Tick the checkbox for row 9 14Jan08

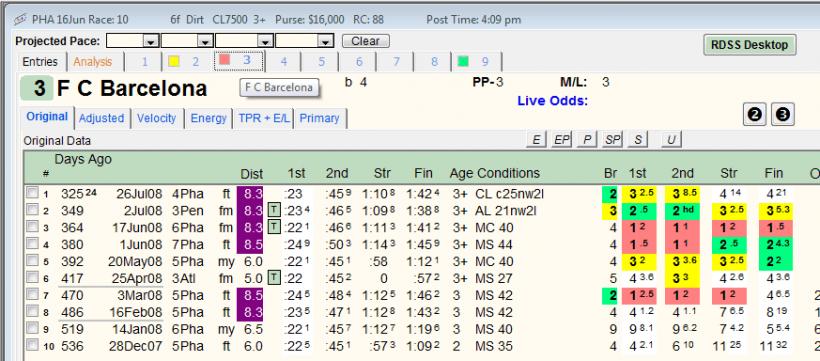[x=32, y=328]
